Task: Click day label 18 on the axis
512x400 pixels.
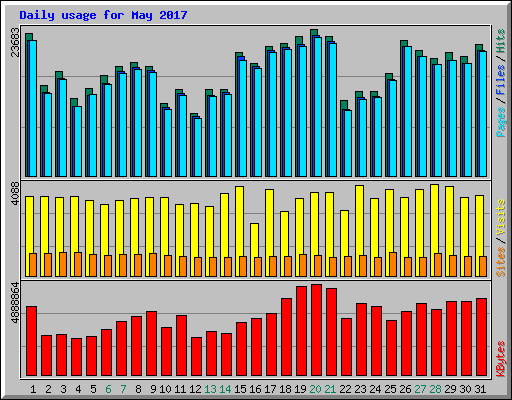Action: (x=285, y=389)
